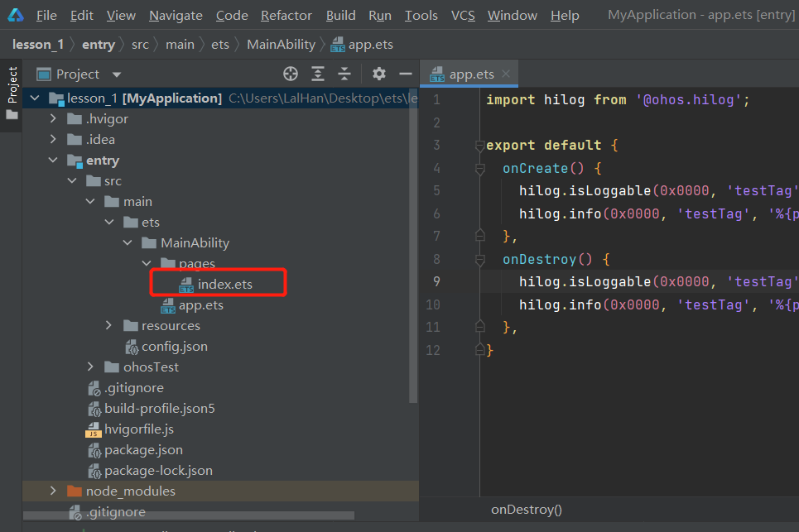Image resolution: width=799 pixels, height=532 pixels.
Task: Click MainAbility in the breadcrumb
Action: point(282,45)
